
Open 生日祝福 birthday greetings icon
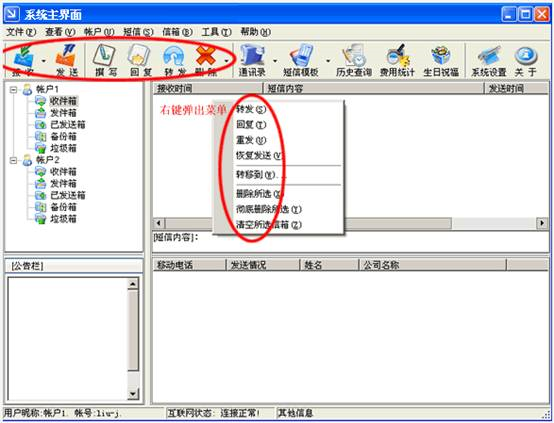coord(441,60)
